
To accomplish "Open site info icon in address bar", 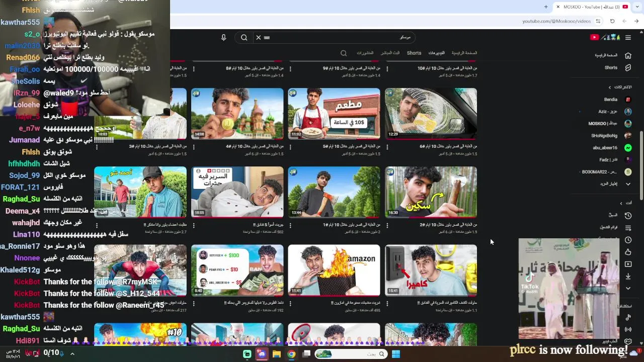I will click(x=598, y=21).
